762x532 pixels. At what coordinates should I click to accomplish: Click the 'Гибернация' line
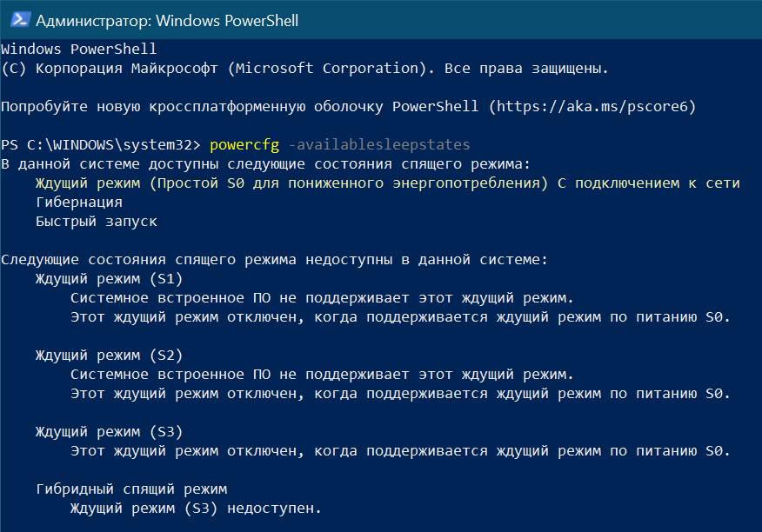pos(79,202)
